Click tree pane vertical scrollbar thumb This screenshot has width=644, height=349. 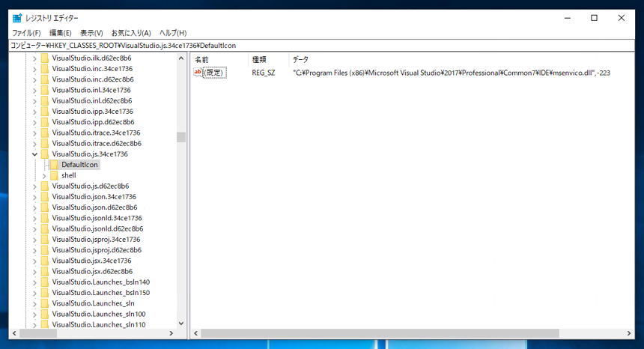coord(181,137)
